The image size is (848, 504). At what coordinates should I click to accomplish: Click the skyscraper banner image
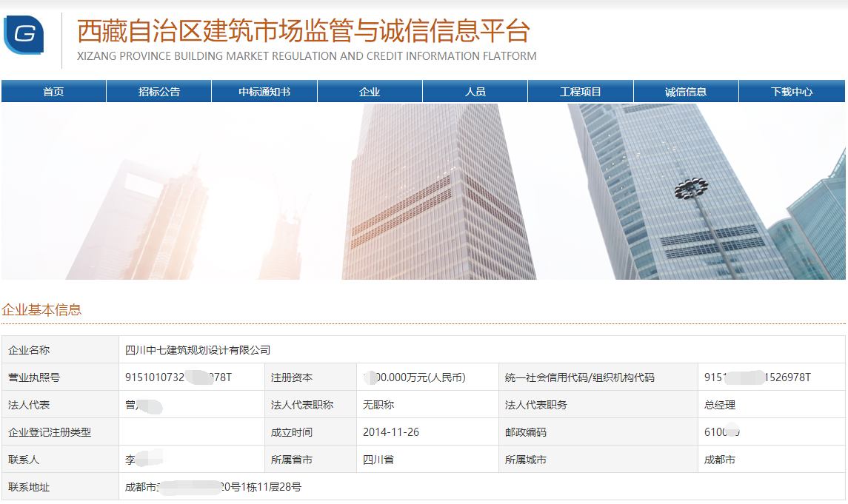(423, 191)
